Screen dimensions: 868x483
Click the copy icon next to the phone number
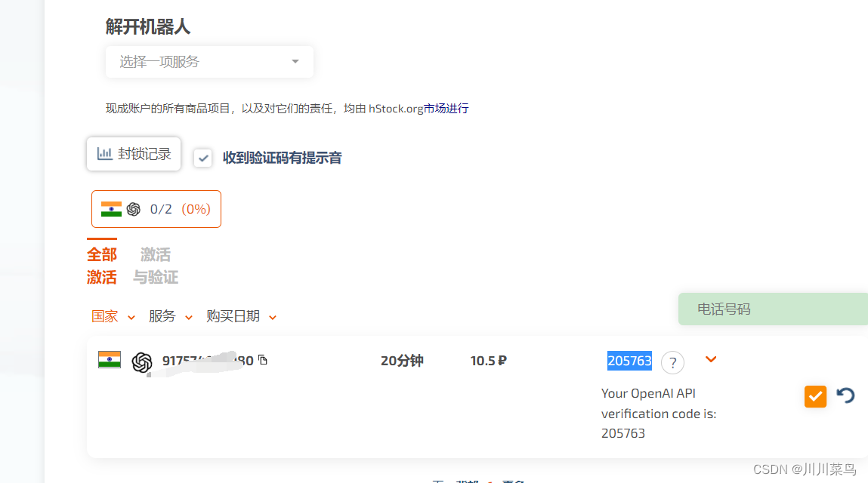263,361
